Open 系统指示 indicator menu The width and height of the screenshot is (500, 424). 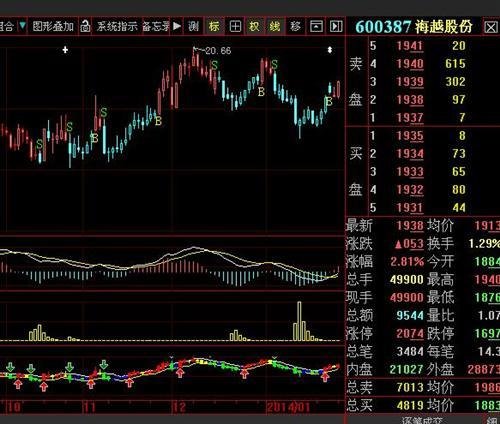117,26
